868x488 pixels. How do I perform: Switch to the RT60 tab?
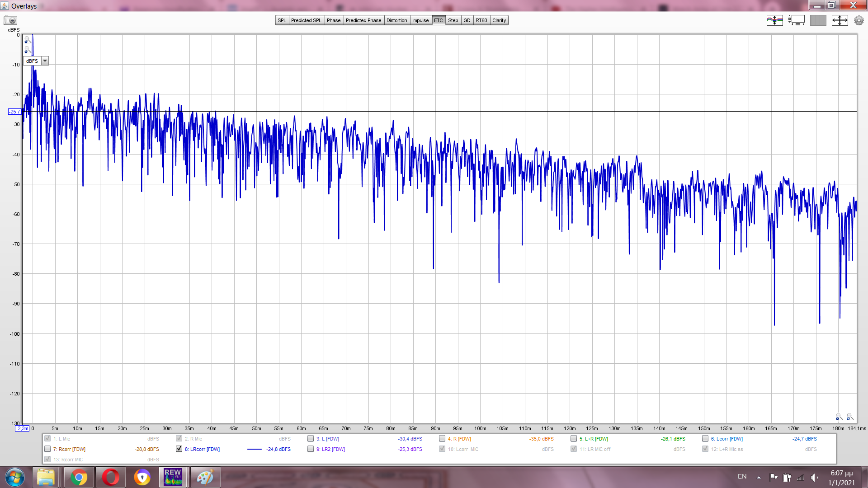tap(481, 20)
